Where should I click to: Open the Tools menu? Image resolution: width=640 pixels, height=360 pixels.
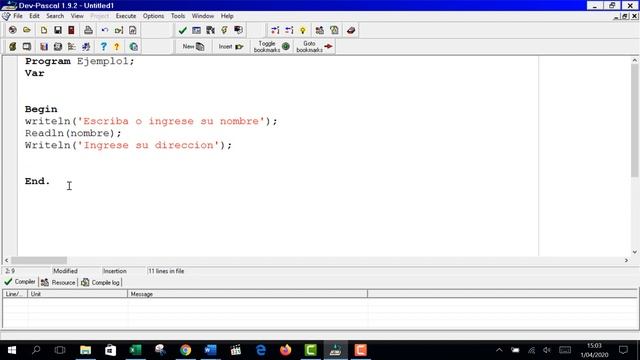(x=178, y=16)
